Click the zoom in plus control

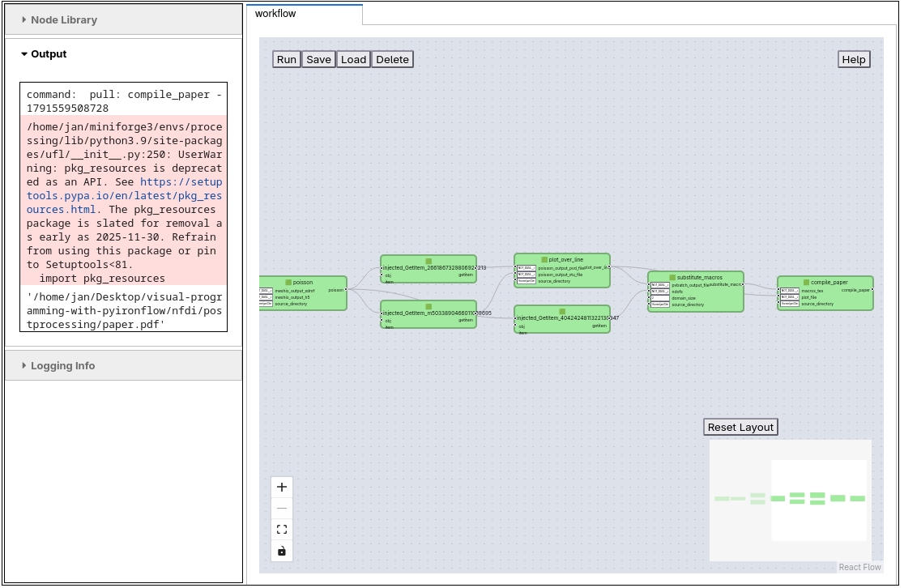pos(281,487)
